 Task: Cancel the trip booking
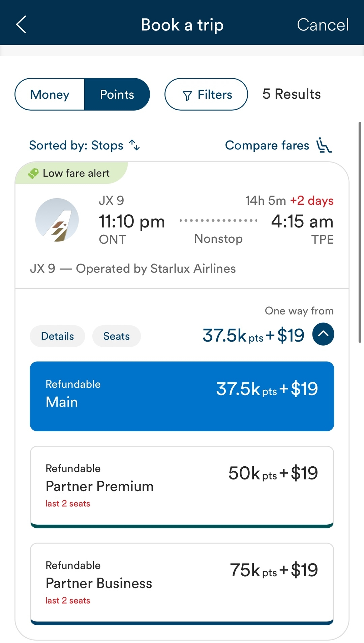[323, 25]
